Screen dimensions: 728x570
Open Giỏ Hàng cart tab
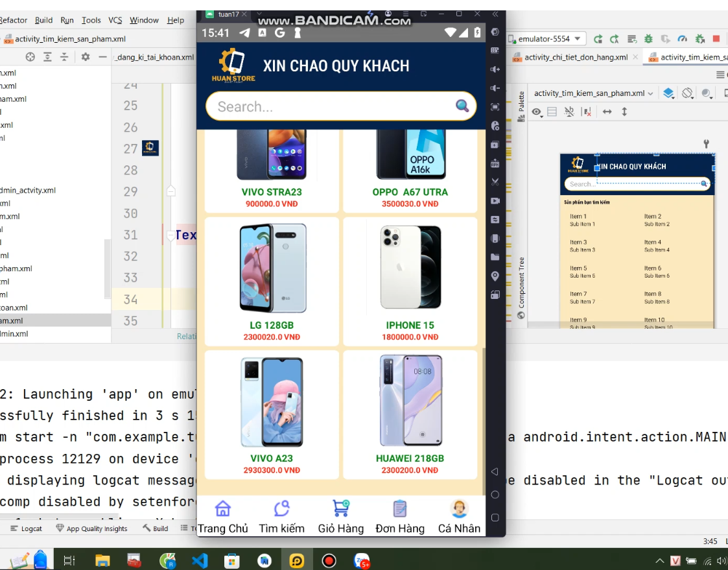click(x=341, y=517)
